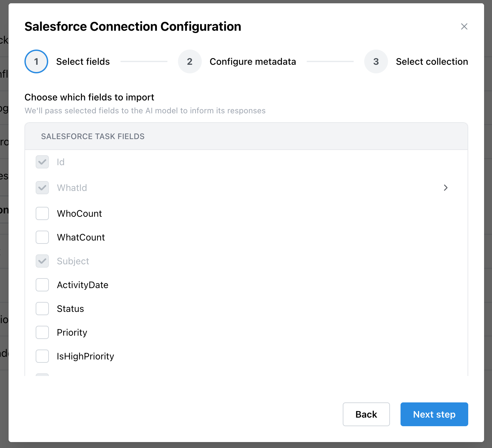Click step 1 circle icon
Viewport: 492px width, 448px height.
(36, 61)
